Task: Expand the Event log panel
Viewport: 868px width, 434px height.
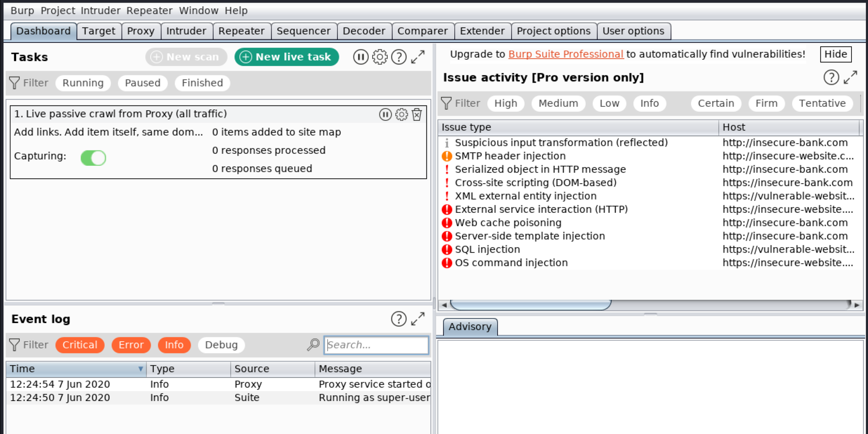Action: coord(419,319)
